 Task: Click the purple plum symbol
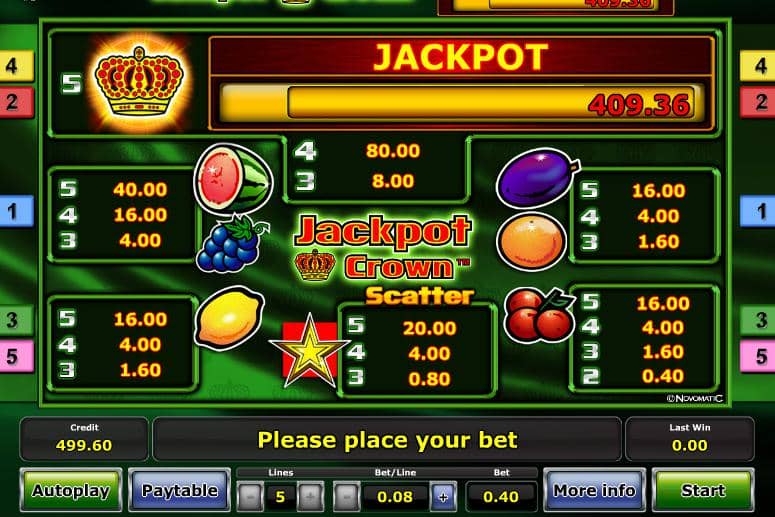(x=538, y=176)
